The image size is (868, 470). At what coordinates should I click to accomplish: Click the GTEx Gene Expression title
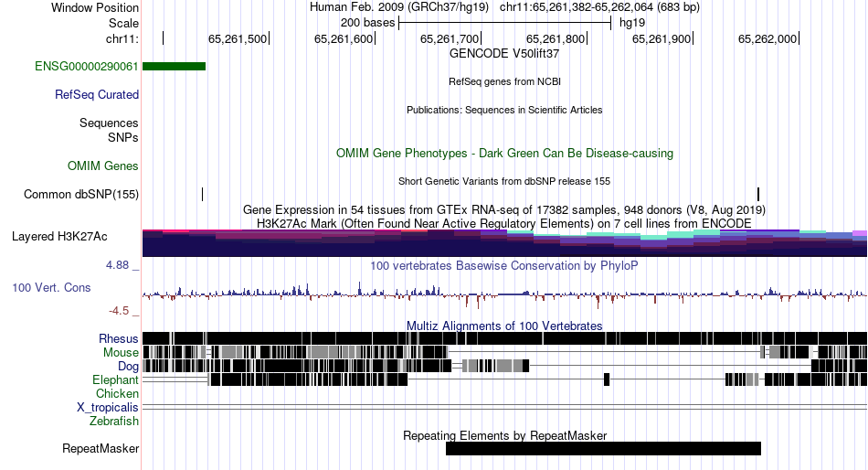tap(504, 210)
